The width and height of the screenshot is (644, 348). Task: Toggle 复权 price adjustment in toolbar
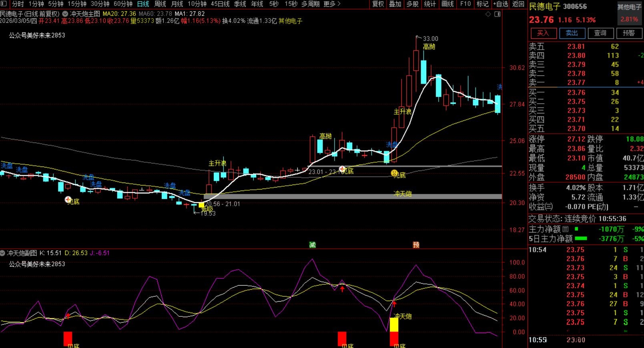point(378,4)
